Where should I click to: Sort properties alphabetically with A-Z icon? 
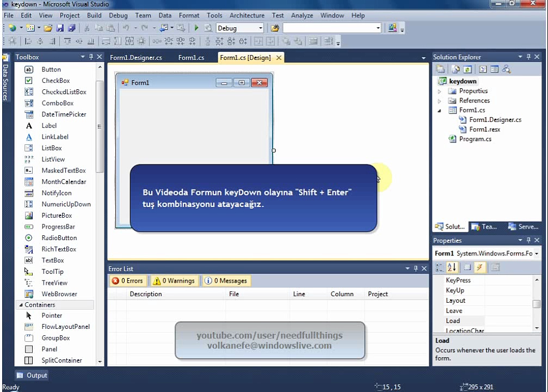pos(452,267)
